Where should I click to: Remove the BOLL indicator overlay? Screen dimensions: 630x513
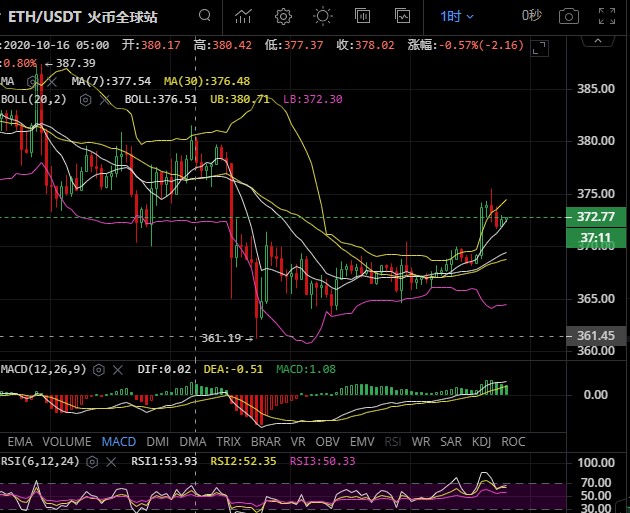(x=104, y=100)
